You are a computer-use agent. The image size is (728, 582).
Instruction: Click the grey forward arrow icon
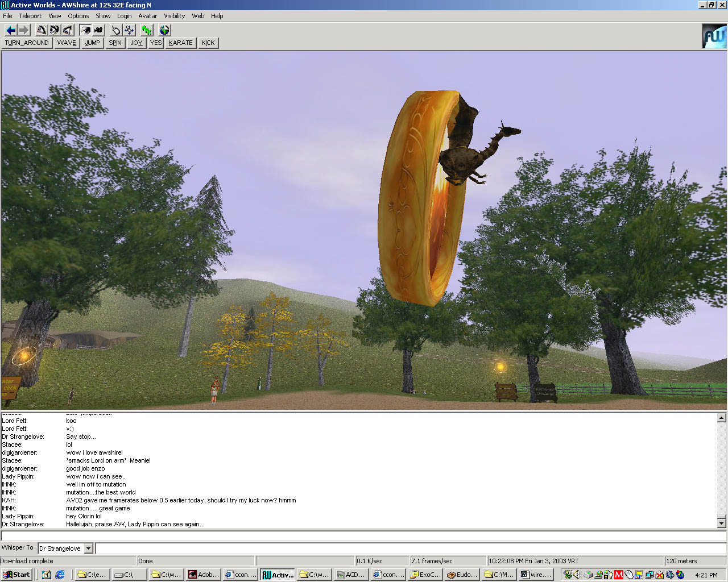[x=24, y=30]
